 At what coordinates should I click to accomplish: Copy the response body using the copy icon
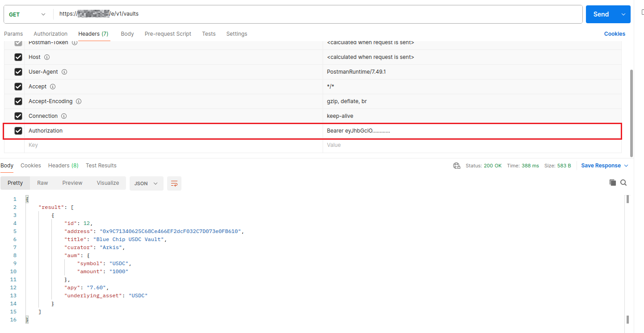[x=613, y=183]
